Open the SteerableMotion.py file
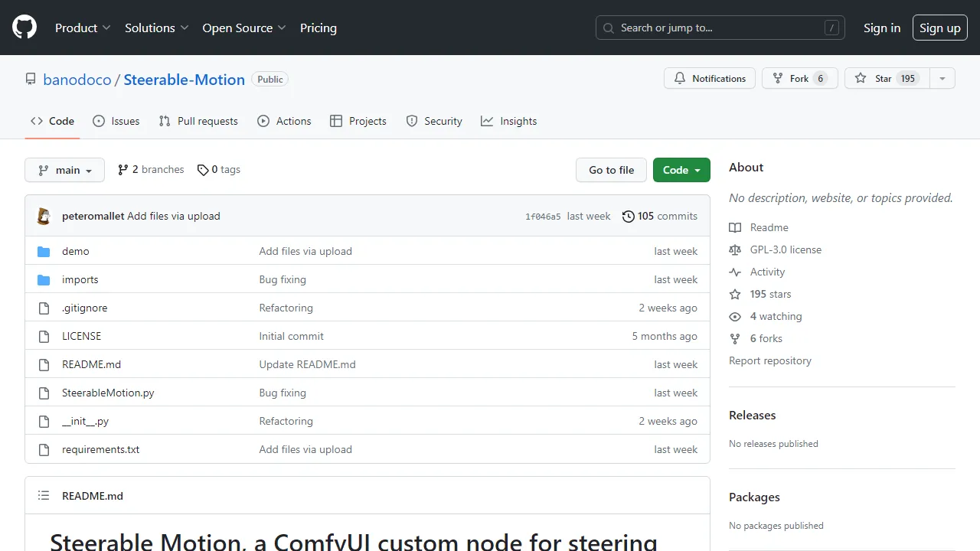The width and height of the screenshot is (980, 551). [108, 393]
